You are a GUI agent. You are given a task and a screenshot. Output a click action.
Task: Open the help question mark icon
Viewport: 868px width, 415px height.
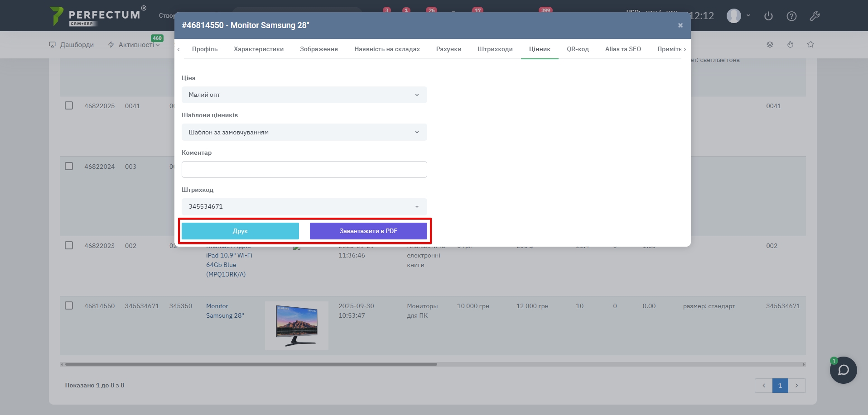pos(791,16)
